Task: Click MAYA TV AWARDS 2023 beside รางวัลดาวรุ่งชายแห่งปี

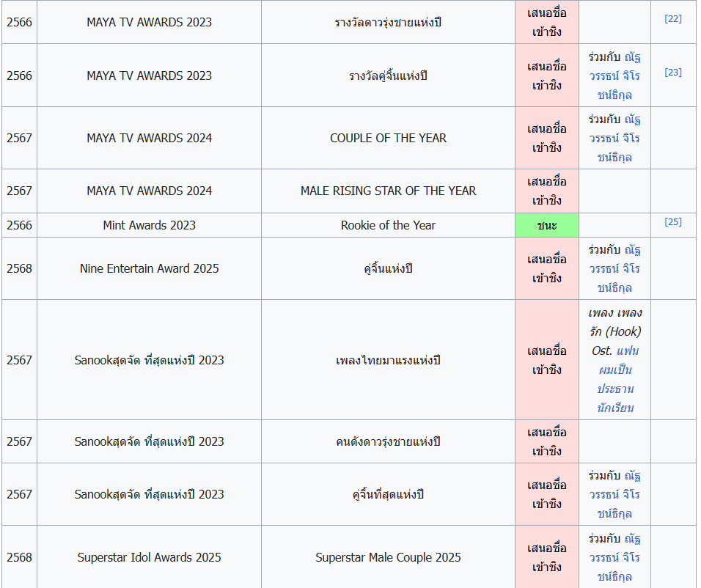Action: (150, 22)
